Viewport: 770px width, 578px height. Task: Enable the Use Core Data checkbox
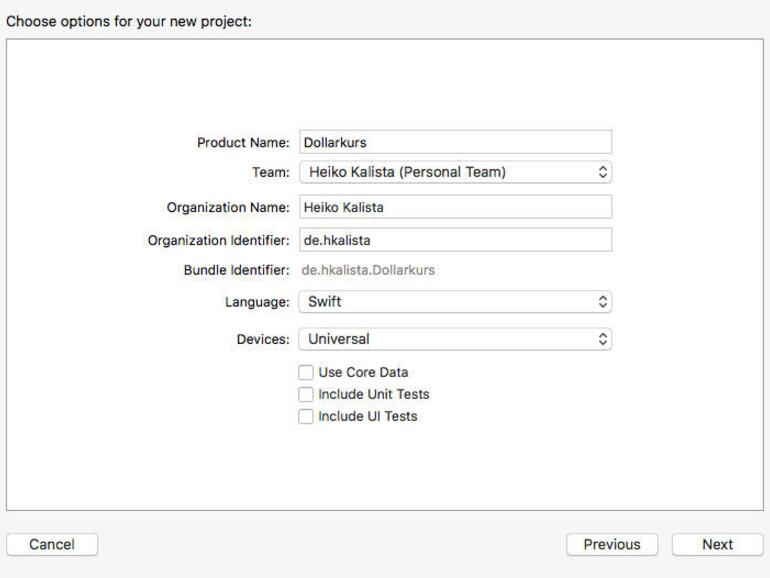[306, 372]
